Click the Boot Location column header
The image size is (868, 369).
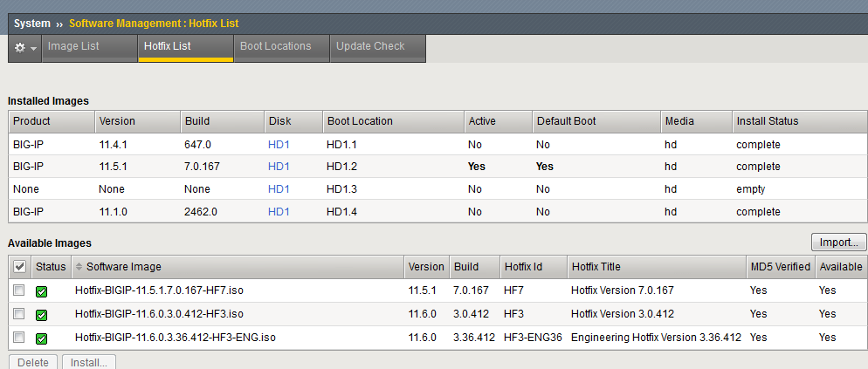(x=393, y=121)
